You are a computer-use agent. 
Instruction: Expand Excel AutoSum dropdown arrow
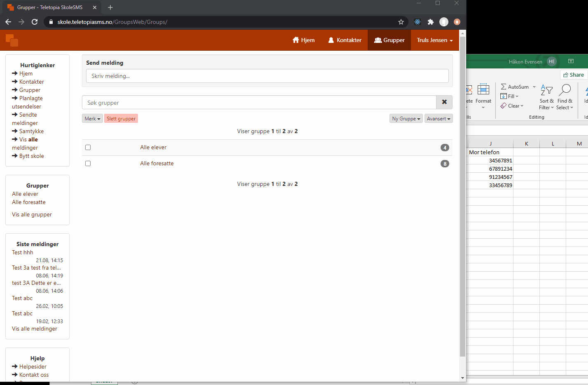pos(534,87)
